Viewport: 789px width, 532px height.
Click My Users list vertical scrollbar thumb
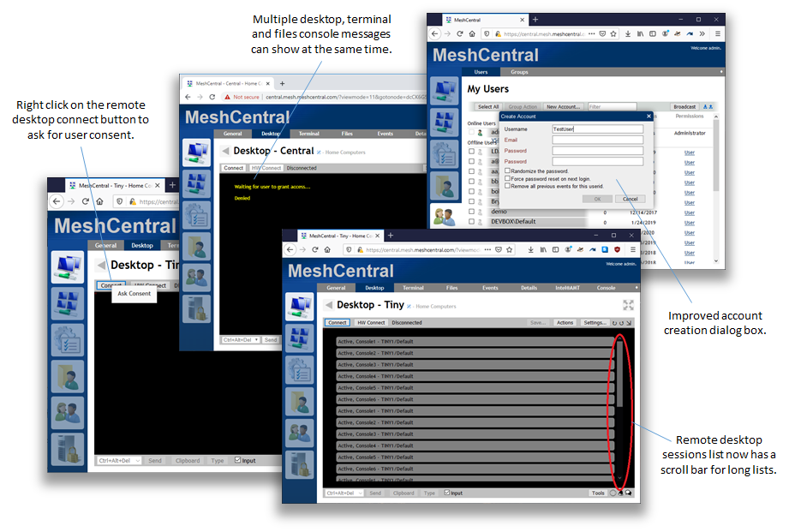coord(716,155)
